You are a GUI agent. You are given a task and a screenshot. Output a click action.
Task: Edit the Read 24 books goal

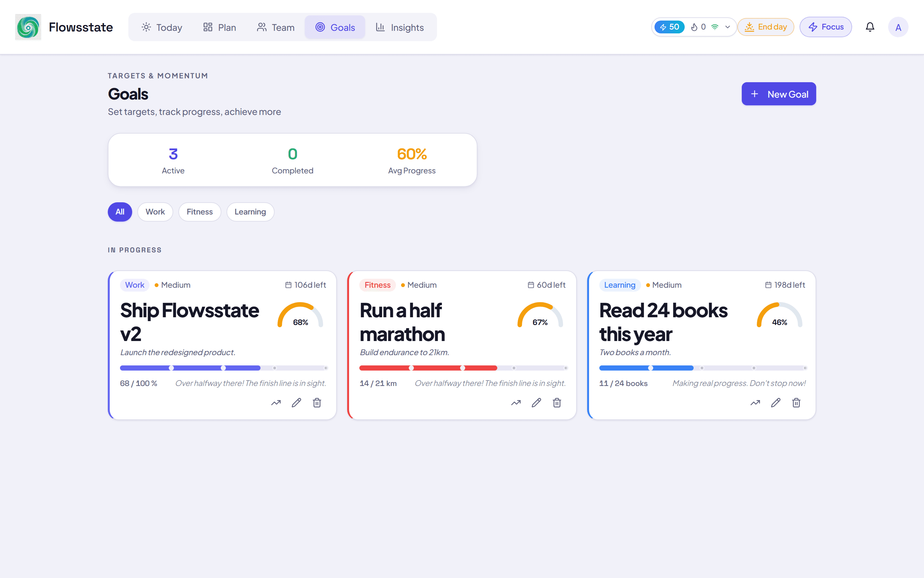coord(776,403)
